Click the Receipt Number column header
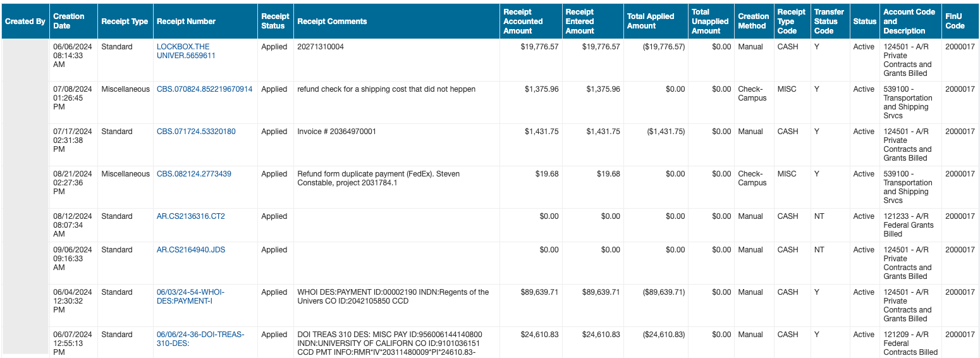Viewport: 980px width, 358px height. [186, 22]
